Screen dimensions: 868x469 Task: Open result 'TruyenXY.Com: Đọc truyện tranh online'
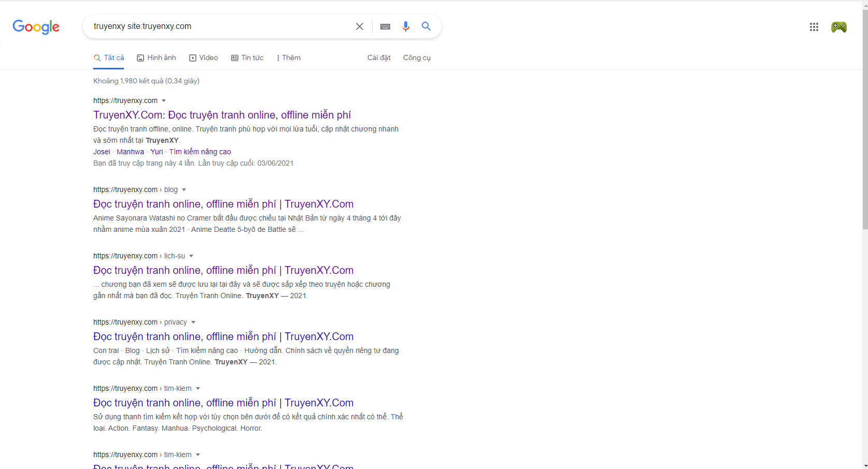(x=222, y=115)
